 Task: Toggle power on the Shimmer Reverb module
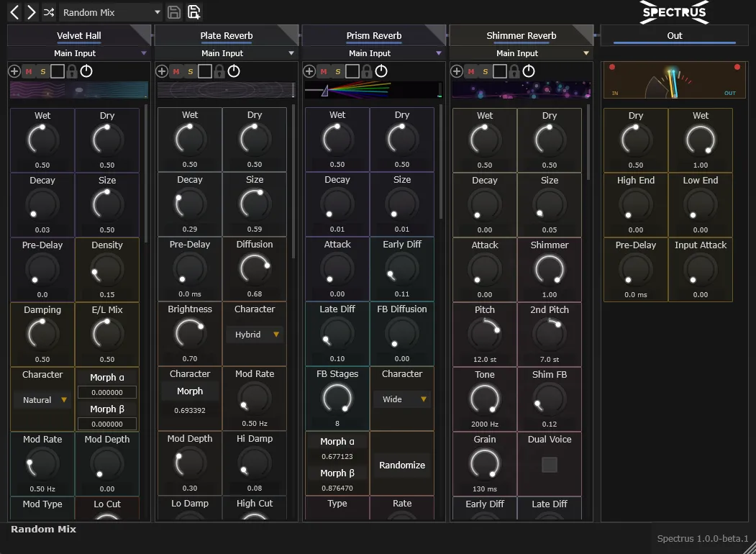(529, 71)
